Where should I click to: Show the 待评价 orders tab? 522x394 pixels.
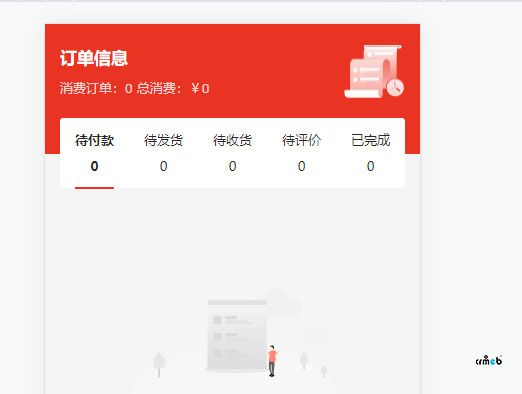click(x=301, y=153)
